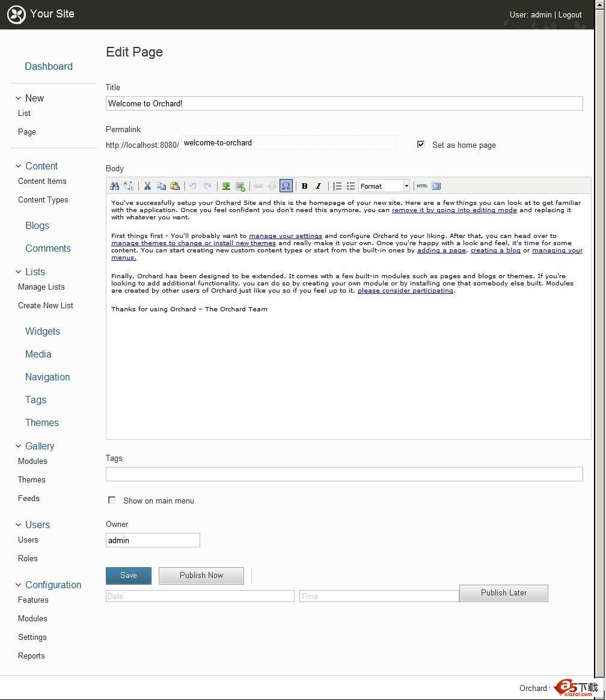Switch to HTML source view icon
Viewport: 606px width, 700px height.
(x=422, y=186)
